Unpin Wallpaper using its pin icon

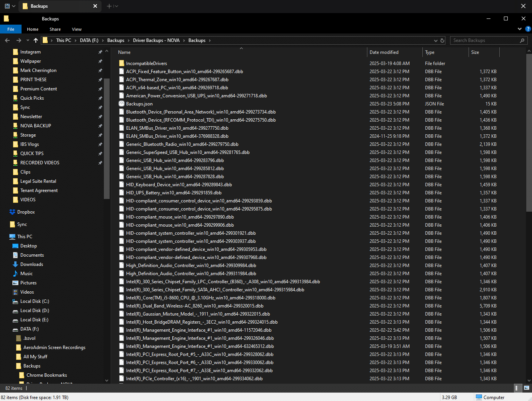coord(100,61)
